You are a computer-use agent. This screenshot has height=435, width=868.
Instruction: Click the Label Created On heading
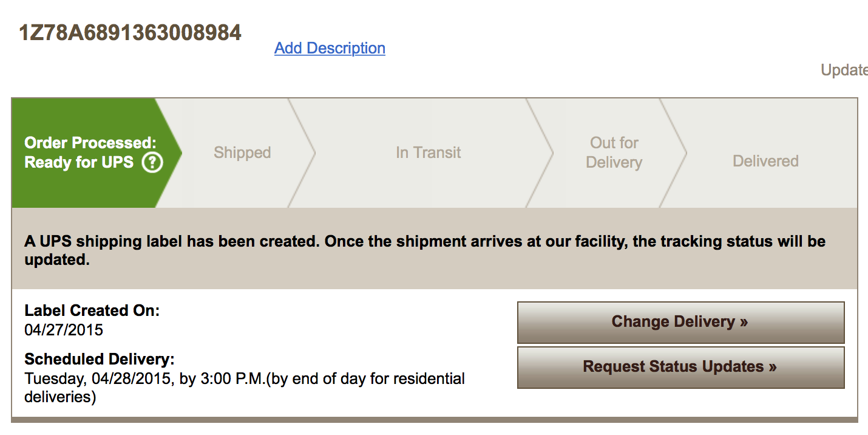point(92,310)
